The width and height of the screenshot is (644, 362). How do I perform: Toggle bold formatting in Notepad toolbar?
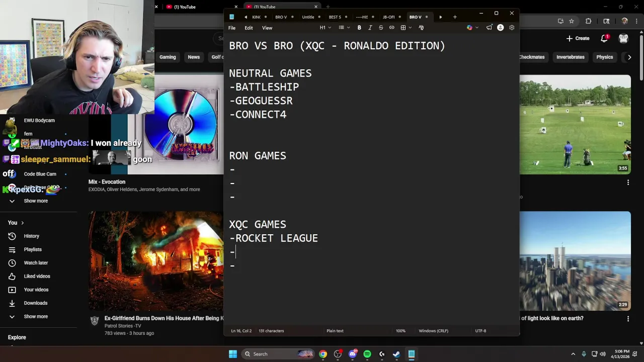(x=359, y=28)
